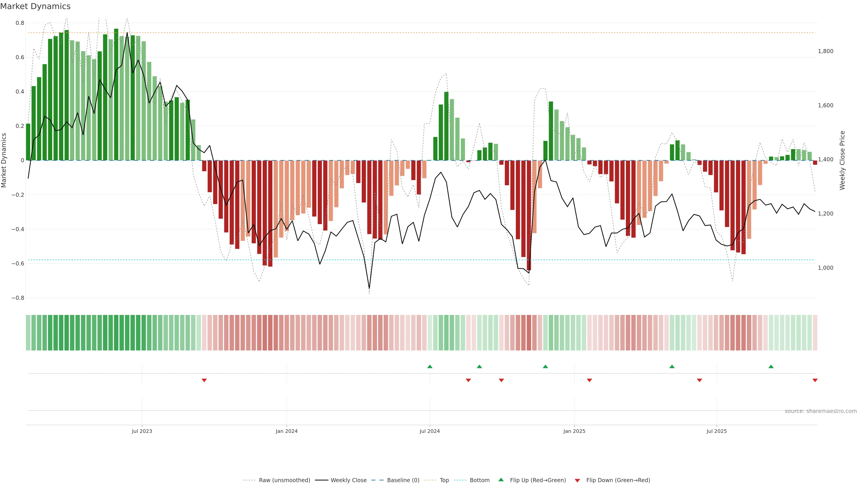Image resolution: width=868 pixels, height=488 pixels.
Task: Toggle Baseline (0) legend entry
Action: [x=403, y=480]
